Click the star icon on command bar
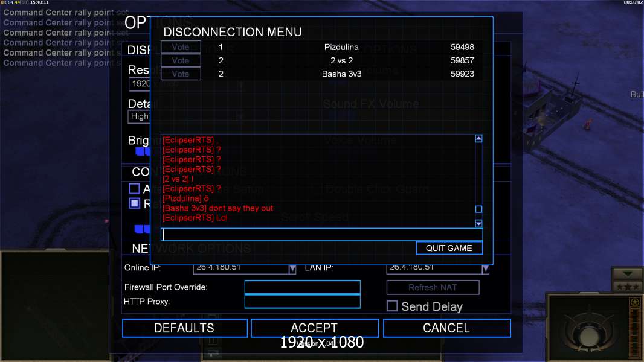The image size is (644, 362). tap(635, 302)
